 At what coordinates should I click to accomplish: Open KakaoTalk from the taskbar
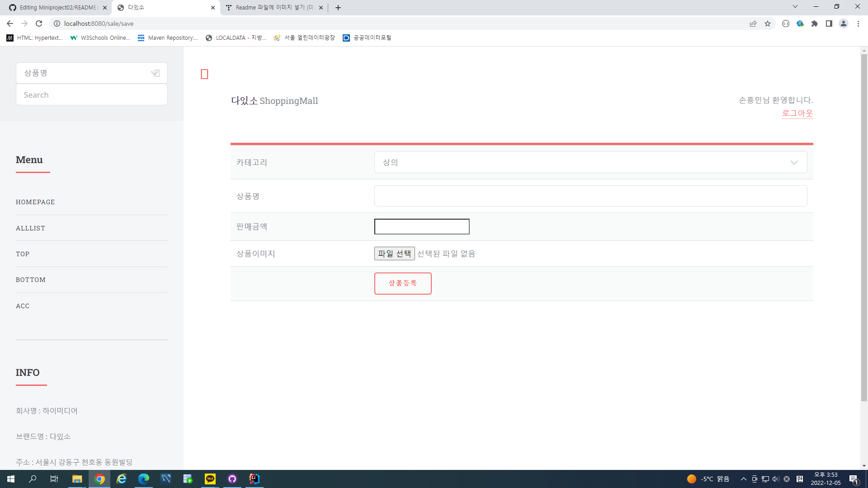(x=210, y=479)
